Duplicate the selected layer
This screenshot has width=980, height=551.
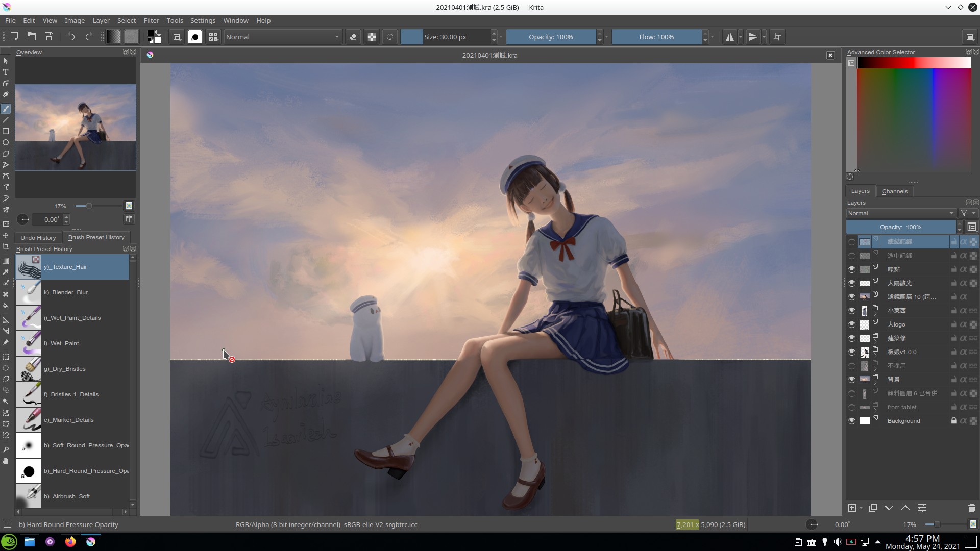(x=873, y=508)
